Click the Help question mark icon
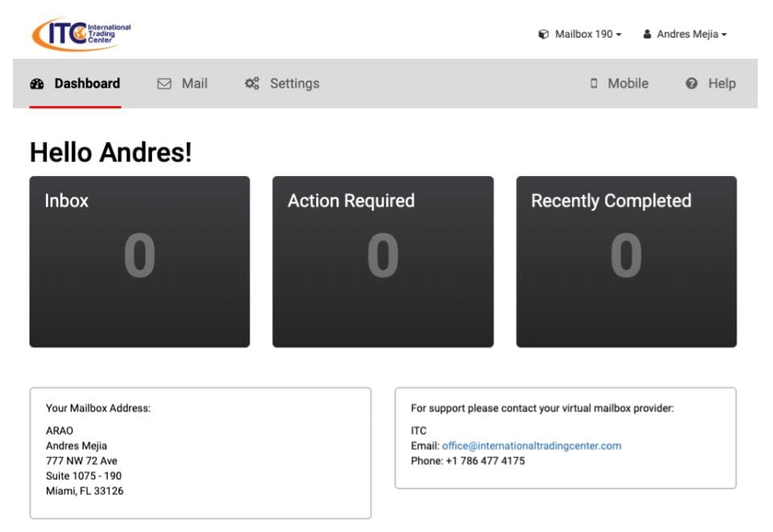 point(691,84)
